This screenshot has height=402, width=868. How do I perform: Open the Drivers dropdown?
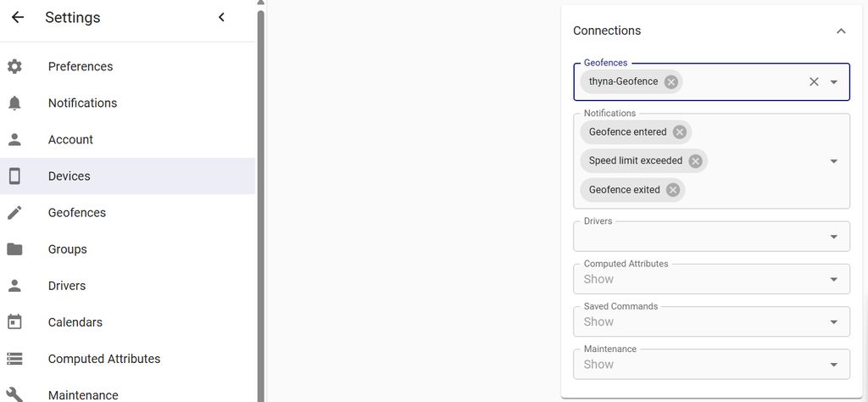pos(834,237)
